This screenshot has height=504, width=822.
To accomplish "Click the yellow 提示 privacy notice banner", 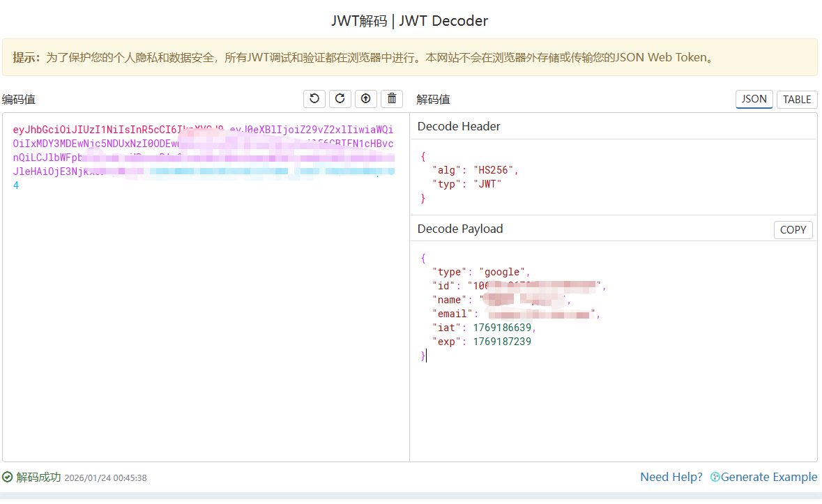I will tap(410, 57).
